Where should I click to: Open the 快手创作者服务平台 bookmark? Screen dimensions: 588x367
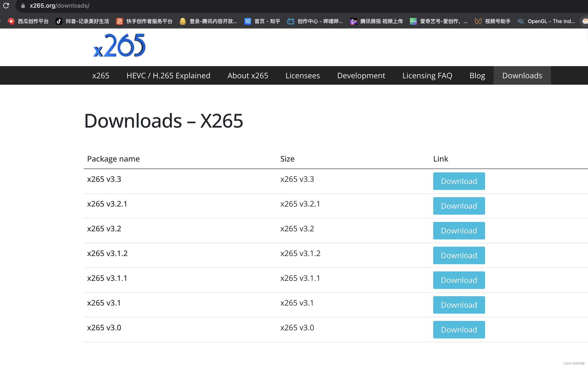coord(144,21)
